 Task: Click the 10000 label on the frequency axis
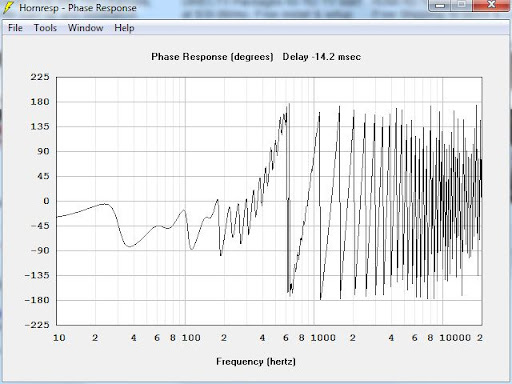[x=455, y=338]
